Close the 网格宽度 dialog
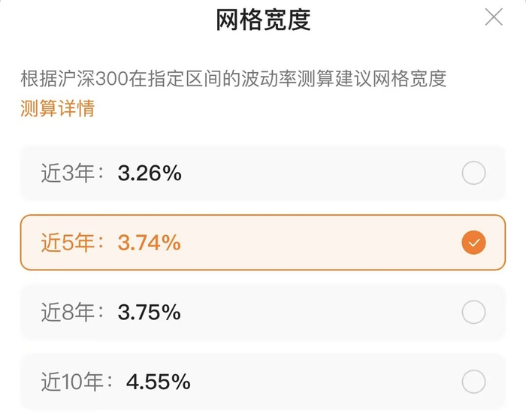The width and height of the screenshot is (526, 420). click(494, 17)
